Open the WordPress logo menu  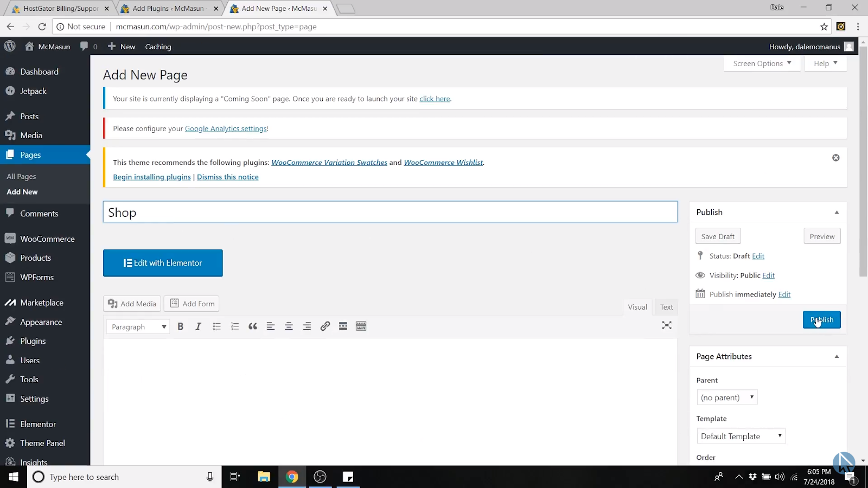(10, 46)
